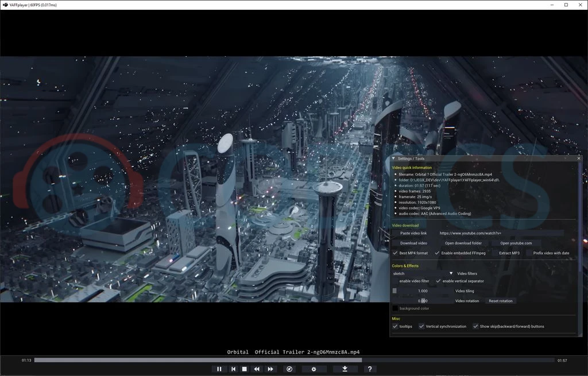Click Open download folder button
The height and width of the screenshot is (376, 588).
(x=463, y=243)
